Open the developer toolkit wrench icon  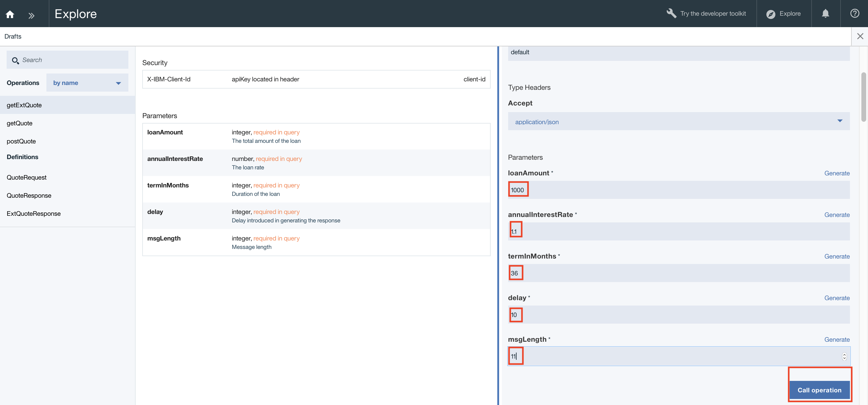[671, 13]
